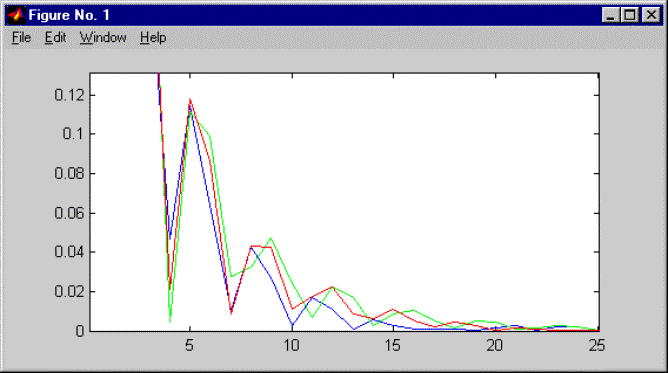Click the x-axis tick label 15

tap(393, 346)
